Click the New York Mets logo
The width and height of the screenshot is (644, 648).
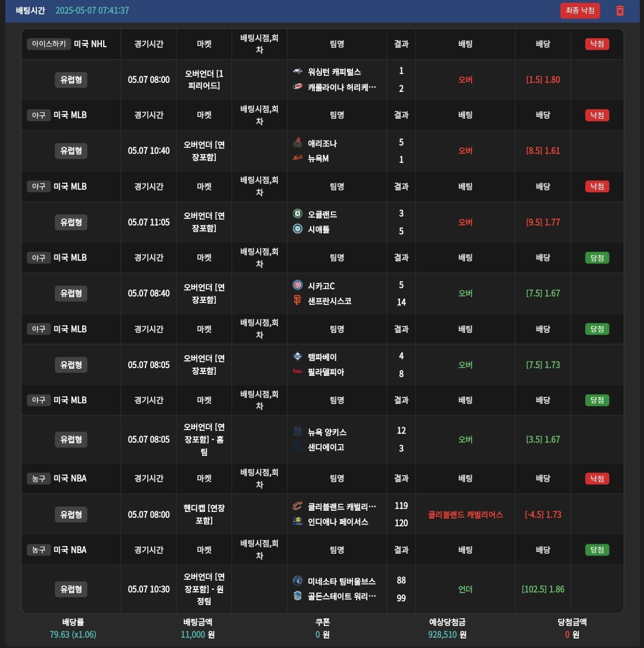point(298,158)
